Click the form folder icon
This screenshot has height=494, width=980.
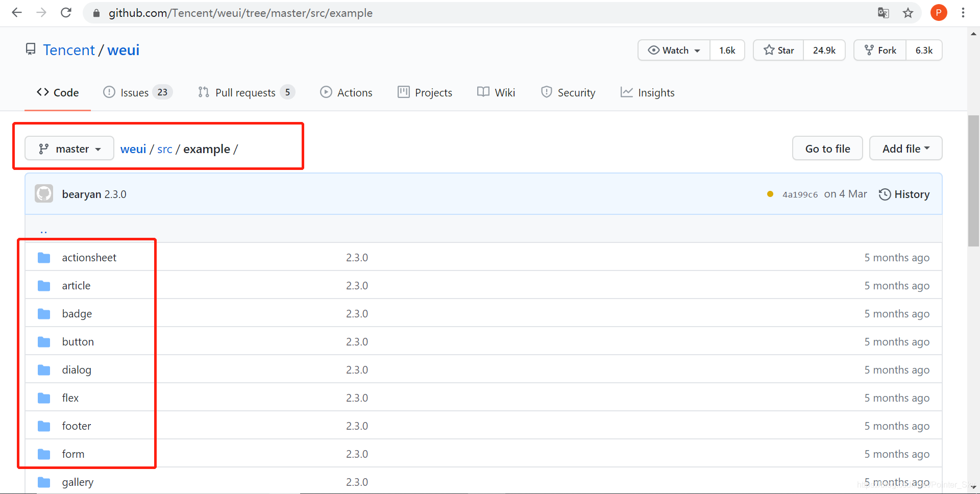coord(44,454)
